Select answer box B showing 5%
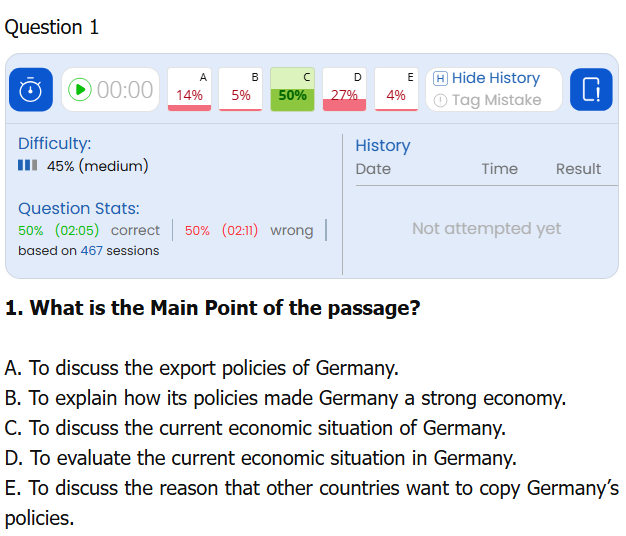 pyautogui.click(x=241, y=89)
